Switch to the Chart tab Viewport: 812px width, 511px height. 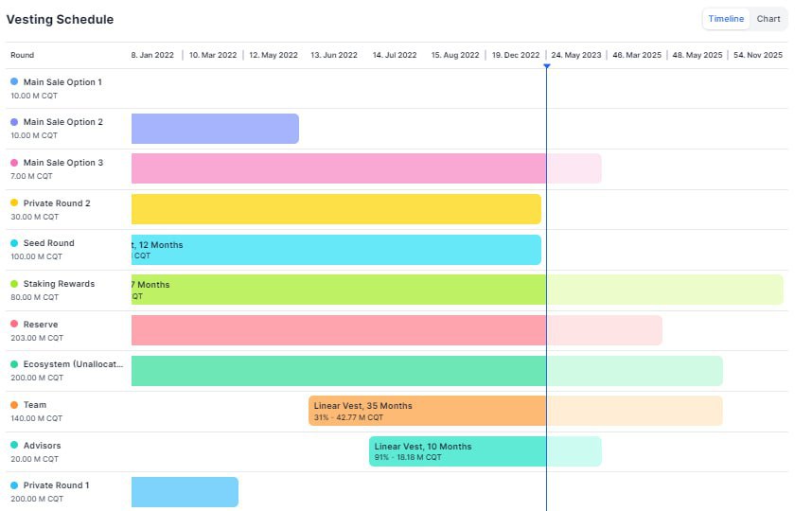(x=768, y=19)
